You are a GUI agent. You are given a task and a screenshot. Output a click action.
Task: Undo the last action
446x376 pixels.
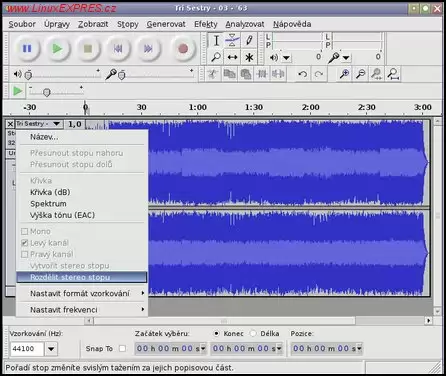[x=302, y=74]
